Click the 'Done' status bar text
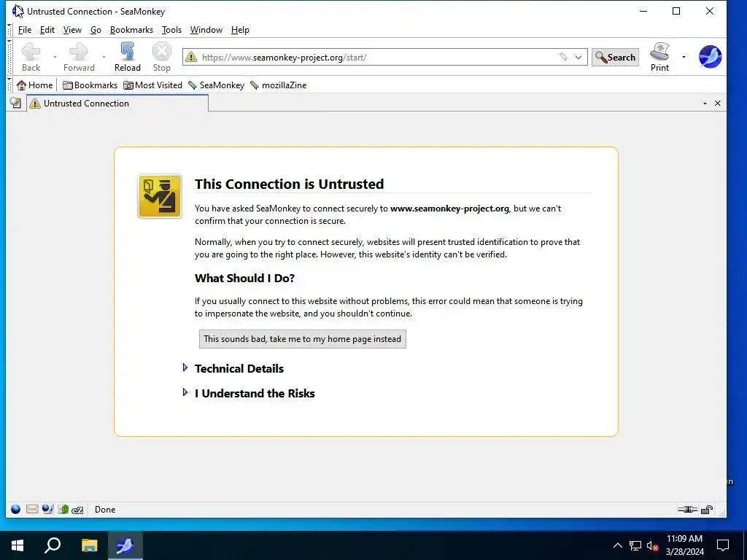Viewport: 747px width, 560px height. (105, 510)
